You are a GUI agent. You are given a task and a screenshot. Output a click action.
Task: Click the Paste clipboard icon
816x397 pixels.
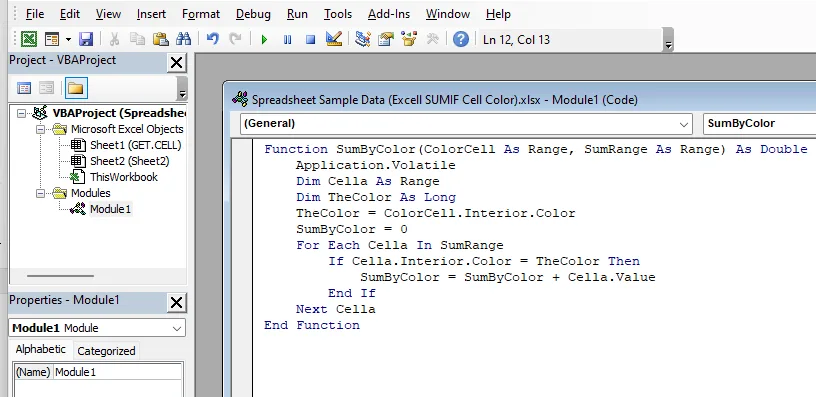[x=160, y=40]
